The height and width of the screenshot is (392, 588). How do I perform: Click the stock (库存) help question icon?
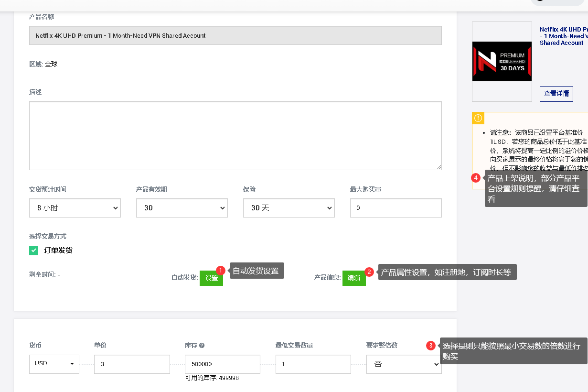click(202, 346)
